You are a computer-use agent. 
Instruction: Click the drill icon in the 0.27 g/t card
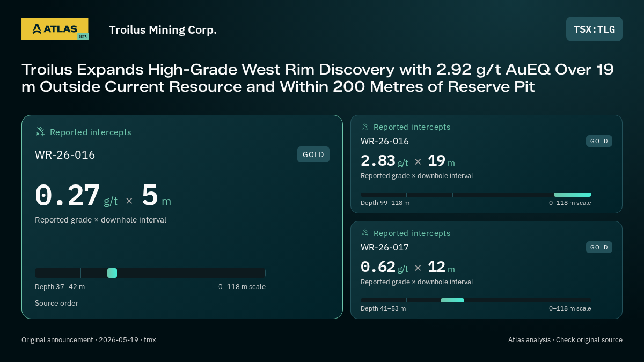pos(40,131)
